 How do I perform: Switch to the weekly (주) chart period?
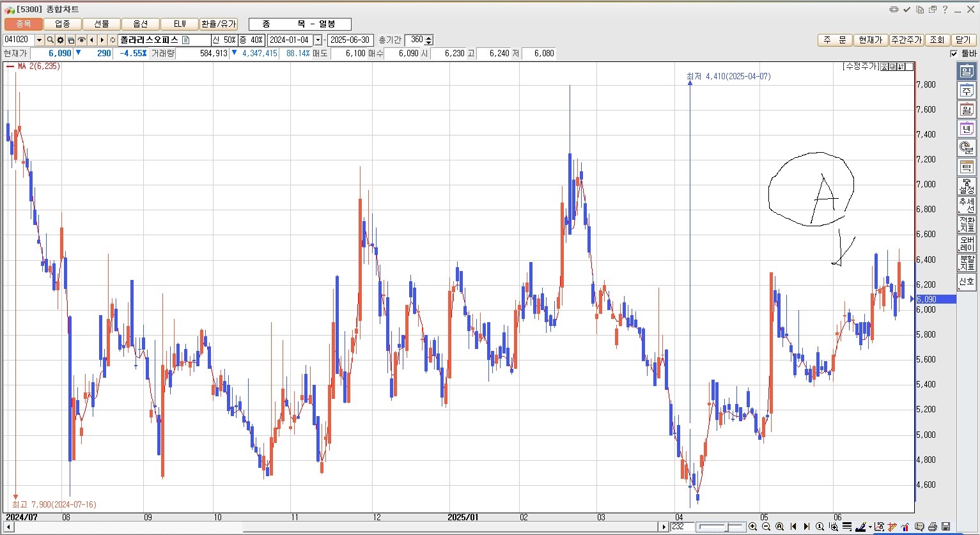[966, 91]
